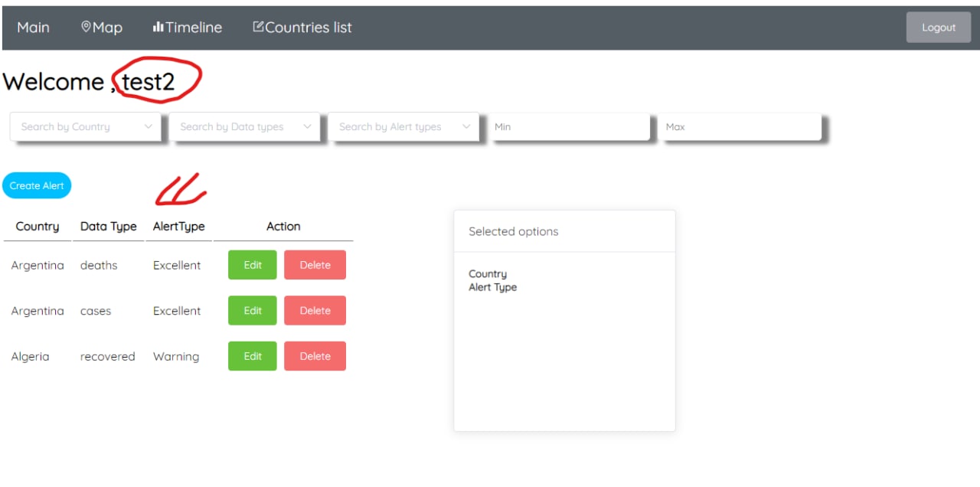Select the 'cases' data type cell
The height and width of the screenshot is (487, 980).
click(x=96, y=311)
